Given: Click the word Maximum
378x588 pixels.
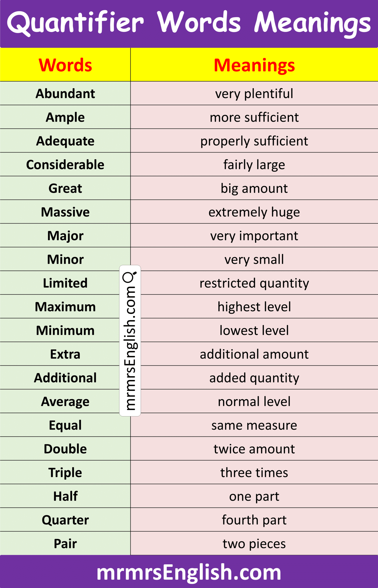Looking at the screenshot, I should pyautogui.click(x=65, y=307).
